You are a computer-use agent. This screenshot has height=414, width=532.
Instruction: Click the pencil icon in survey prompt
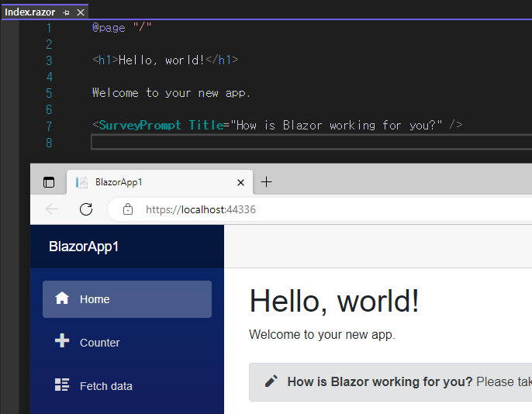[x=271, y=381]
